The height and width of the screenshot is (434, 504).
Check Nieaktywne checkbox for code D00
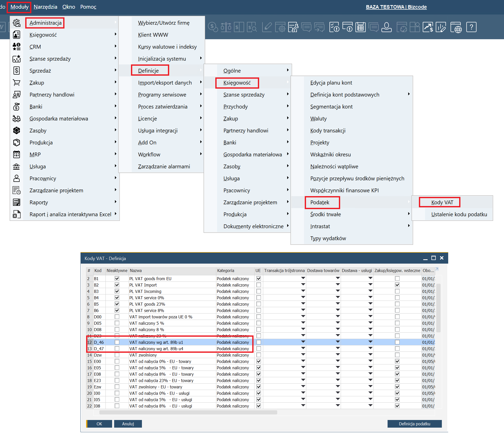point(117,317)
